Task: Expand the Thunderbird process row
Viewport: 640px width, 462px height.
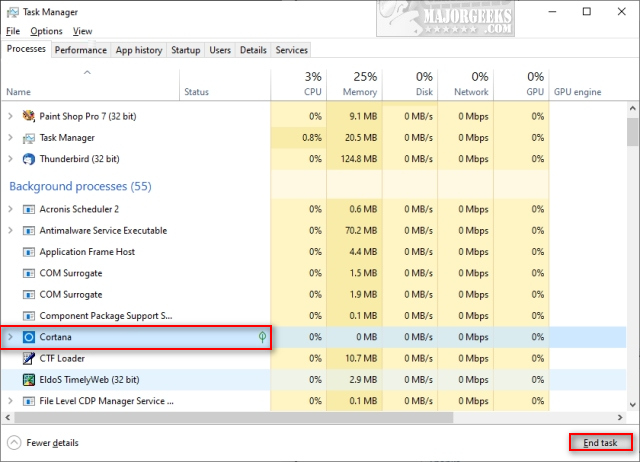Action: pos(11,159)
